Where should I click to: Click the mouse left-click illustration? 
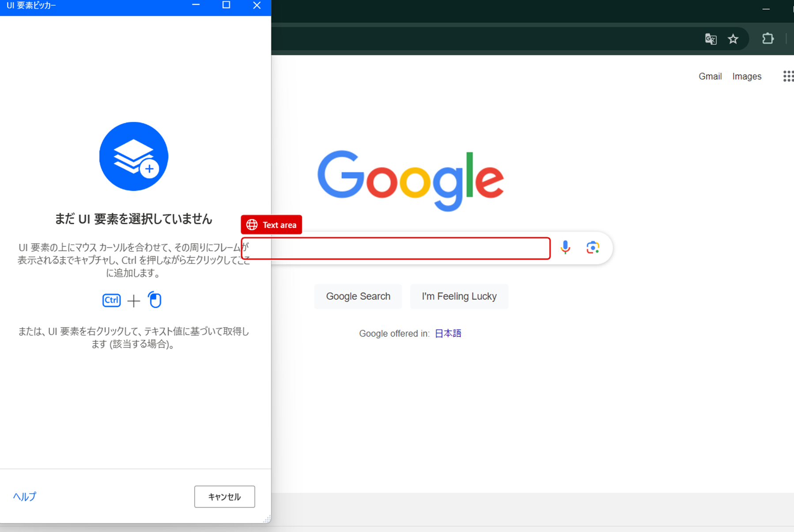click(x=155, y=300)
